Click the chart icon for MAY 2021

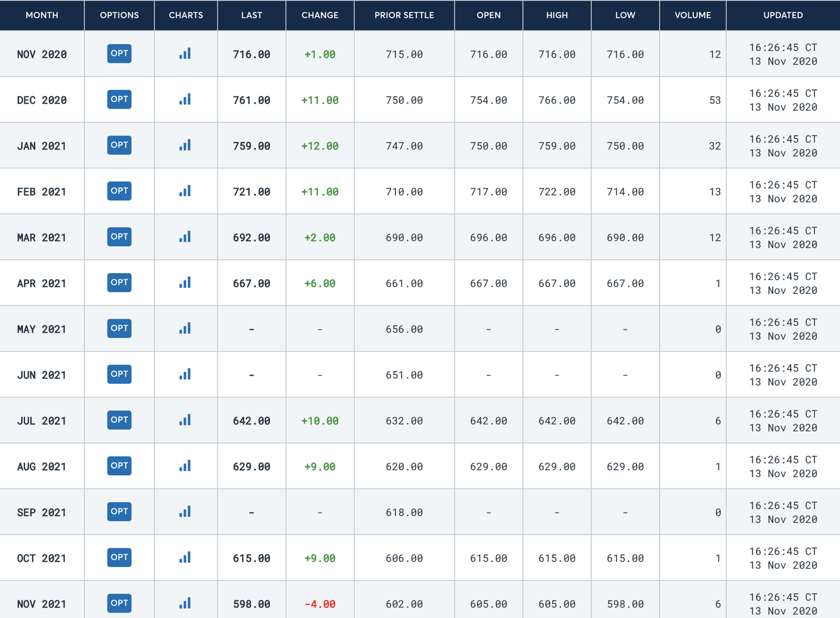[x=185, y=329]
